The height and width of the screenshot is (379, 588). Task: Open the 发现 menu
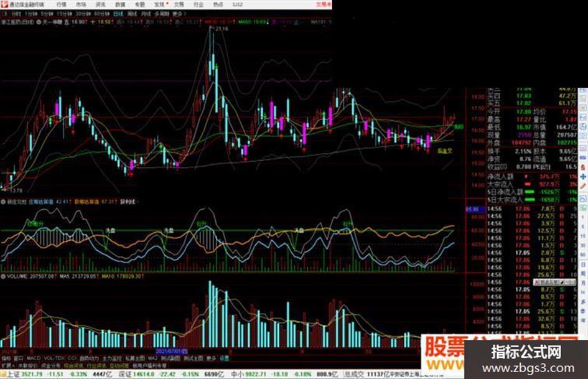[159, 4]
